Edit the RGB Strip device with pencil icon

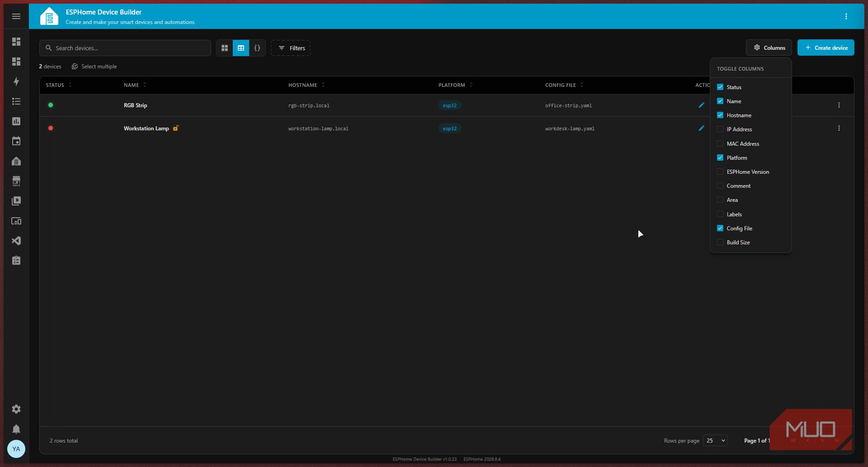[702, 105]
